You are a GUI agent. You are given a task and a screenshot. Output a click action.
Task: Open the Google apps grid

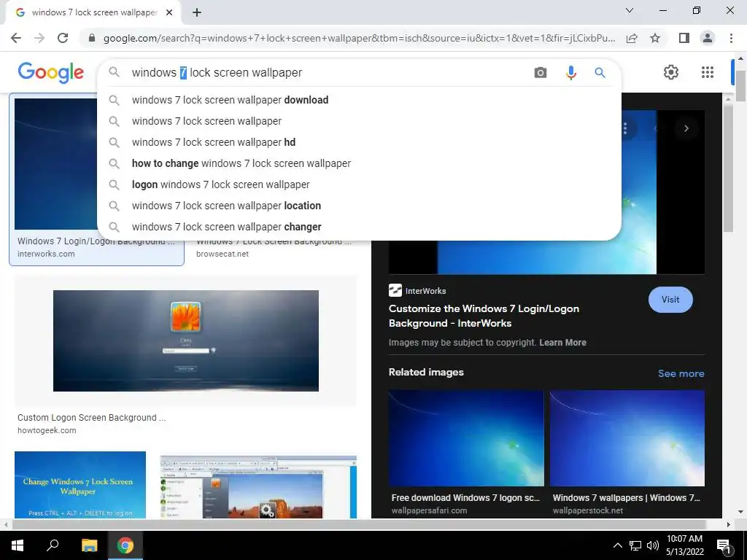[708, 72]
